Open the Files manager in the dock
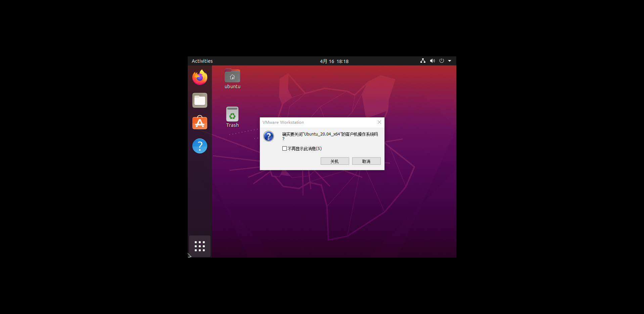This screenshot has width=644, height=314. coord(200,100)
